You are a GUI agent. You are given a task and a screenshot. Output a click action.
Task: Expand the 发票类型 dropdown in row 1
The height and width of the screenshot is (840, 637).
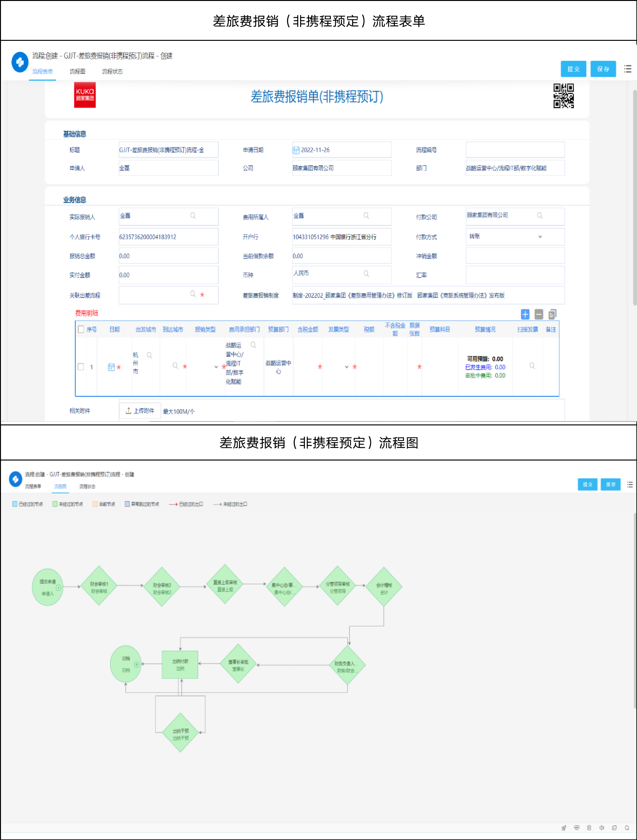[346, 367]
